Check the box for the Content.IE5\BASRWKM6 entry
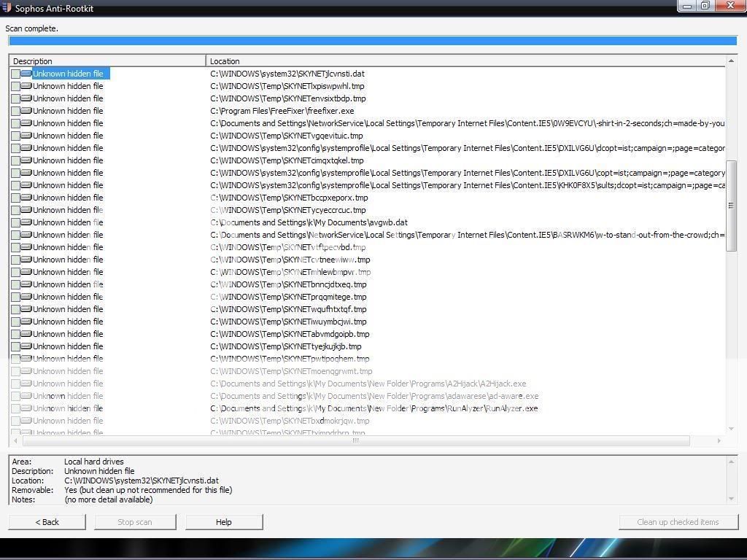The image size is (747, 560). coord(15,235)
